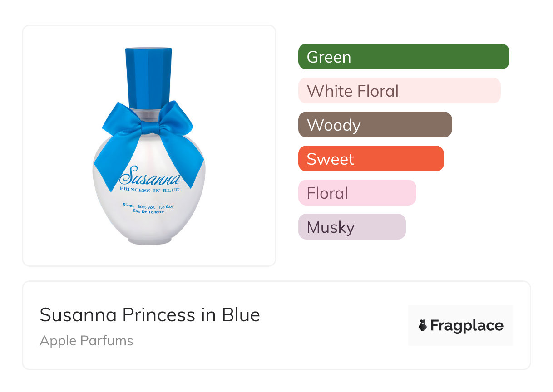Click the PRINCESS IN BLUE bottle lettering
The image size is (553, 392).
pyautogui.click(x=149, y=190)
